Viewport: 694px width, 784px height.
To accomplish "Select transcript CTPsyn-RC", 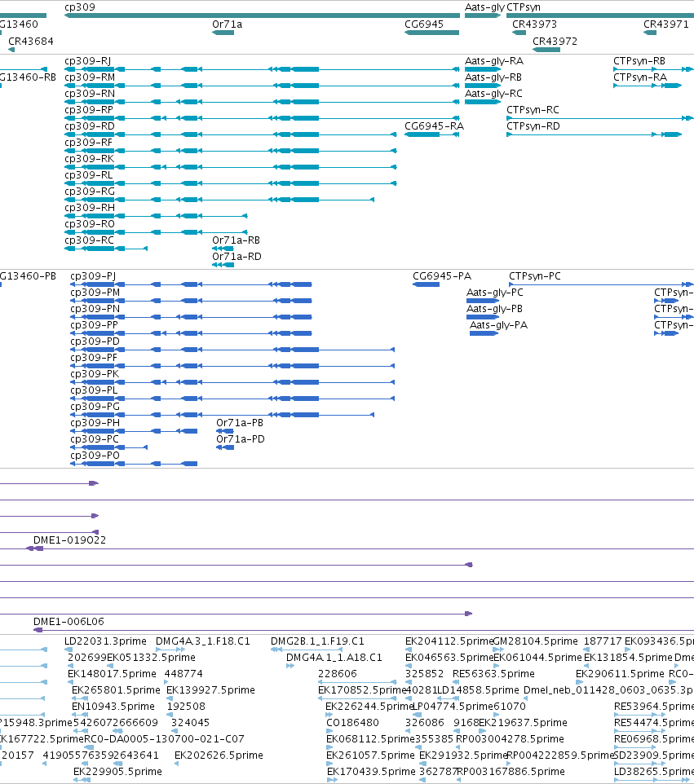I will [533, 110].
